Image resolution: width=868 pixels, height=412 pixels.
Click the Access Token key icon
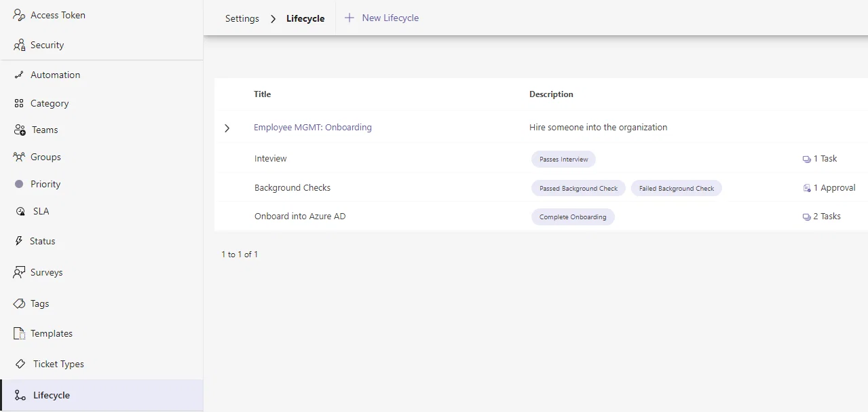19,15
